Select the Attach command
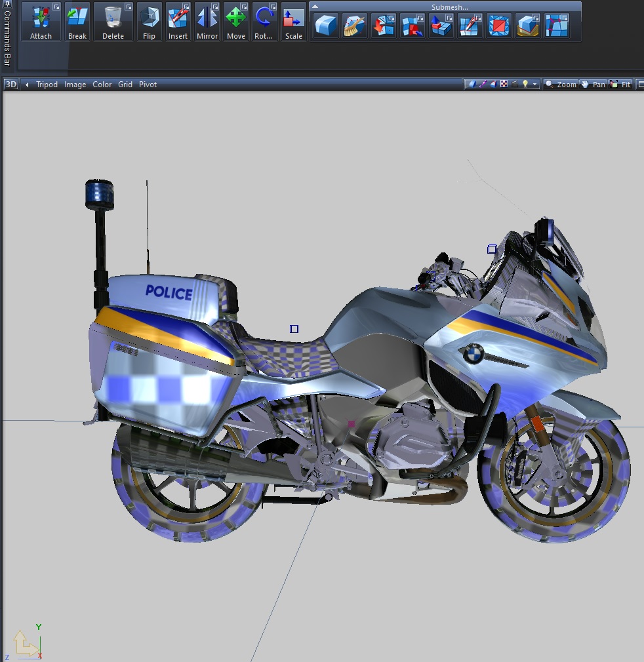Screen dimensions: 644x662 coord(41,22)
